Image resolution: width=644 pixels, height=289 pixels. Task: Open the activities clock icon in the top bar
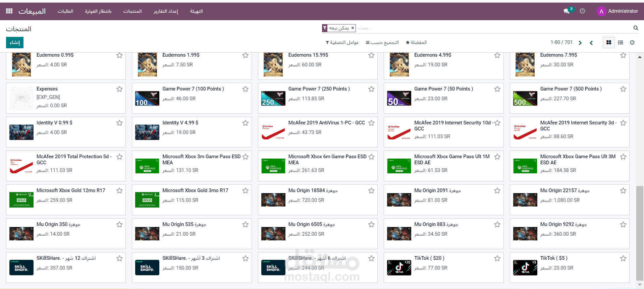tap(582, 11)
